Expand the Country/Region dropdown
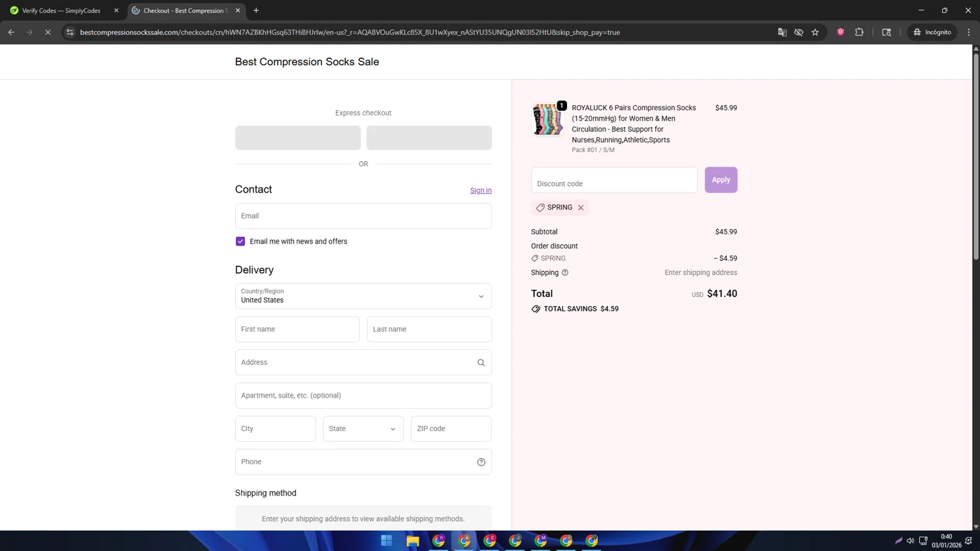980x551 pixels. click(363, 296)
